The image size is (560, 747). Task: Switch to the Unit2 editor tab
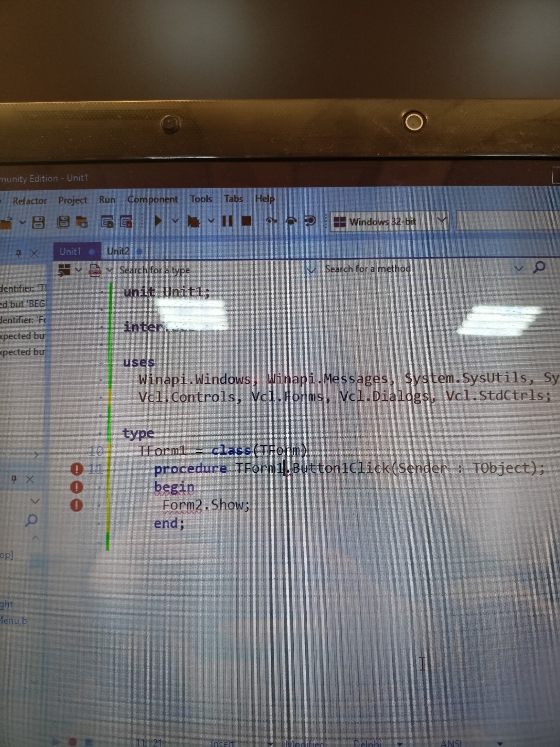[x=118, y=251]
